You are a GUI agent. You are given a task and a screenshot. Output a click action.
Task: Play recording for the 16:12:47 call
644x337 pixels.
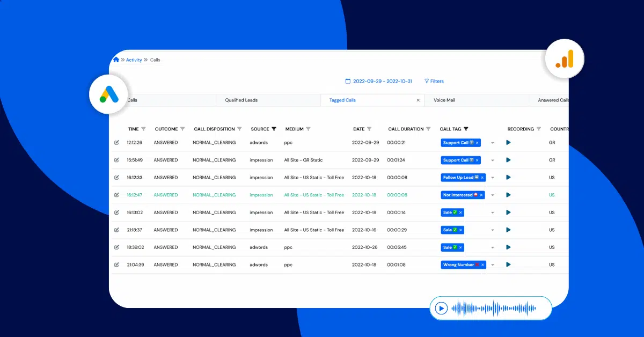point(508,195)
